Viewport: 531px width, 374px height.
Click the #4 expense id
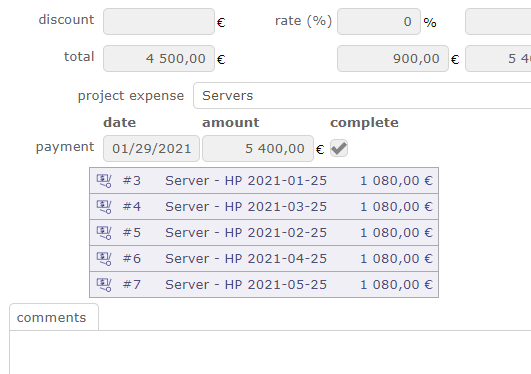tap(132, 207)
